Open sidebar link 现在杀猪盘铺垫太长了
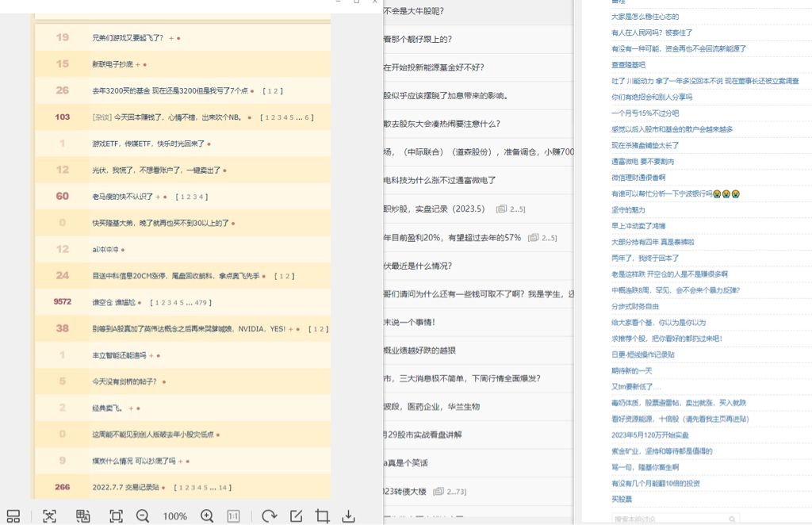 645,145
